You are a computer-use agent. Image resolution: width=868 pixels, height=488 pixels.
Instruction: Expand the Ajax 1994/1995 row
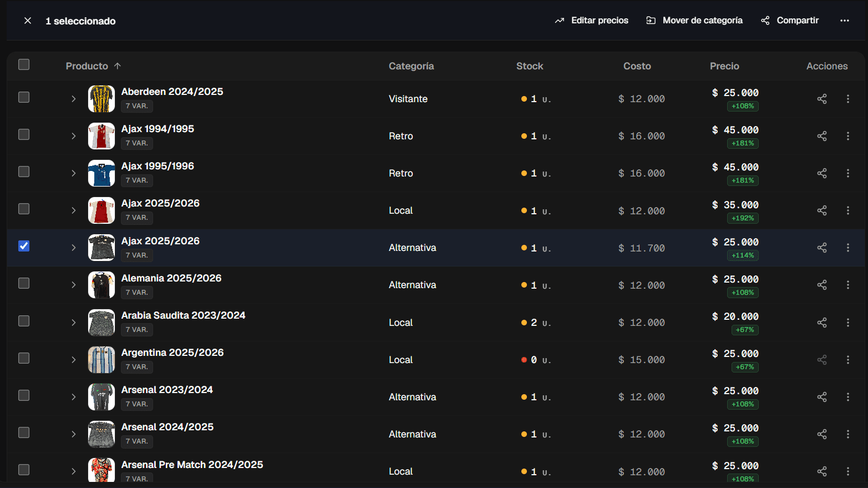[x=73, y=136]
